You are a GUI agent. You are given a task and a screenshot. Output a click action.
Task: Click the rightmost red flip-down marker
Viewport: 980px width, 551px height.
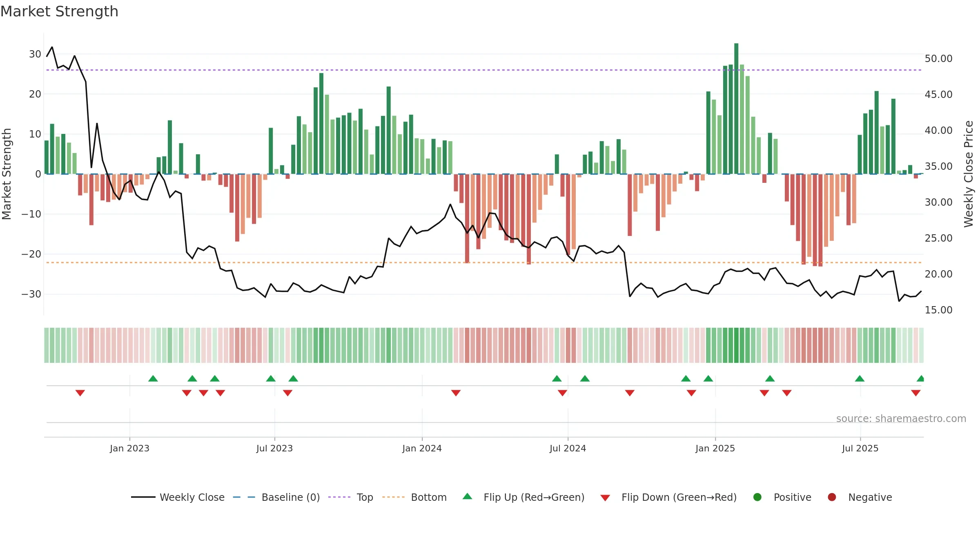coord(915,393)
